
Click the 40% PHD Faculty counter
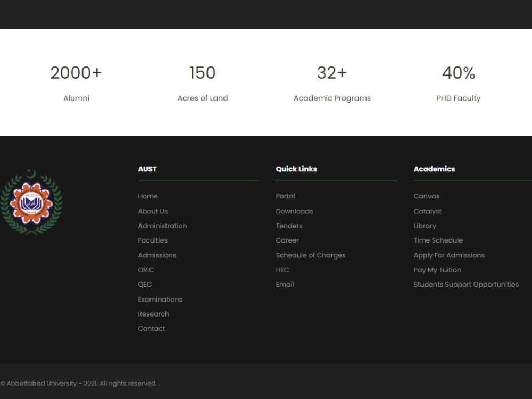(x=459, y=83)
